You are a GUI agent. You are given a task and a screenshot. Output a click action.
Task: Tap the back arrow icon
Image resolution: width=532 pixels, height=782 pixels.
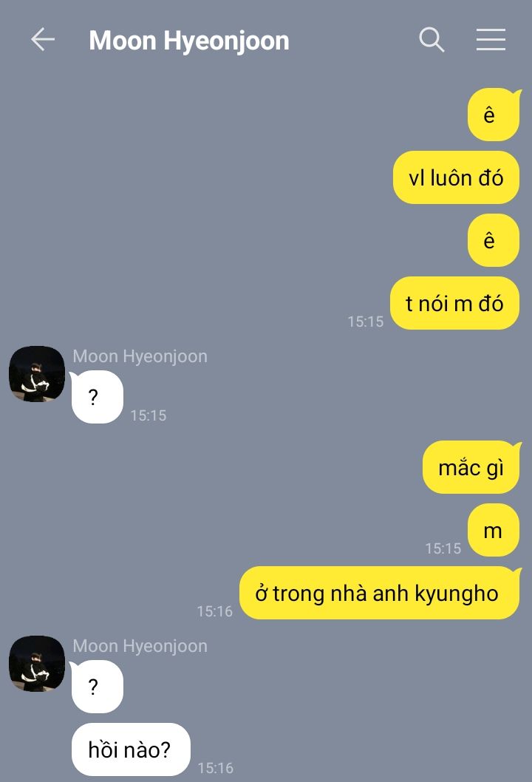42,40
